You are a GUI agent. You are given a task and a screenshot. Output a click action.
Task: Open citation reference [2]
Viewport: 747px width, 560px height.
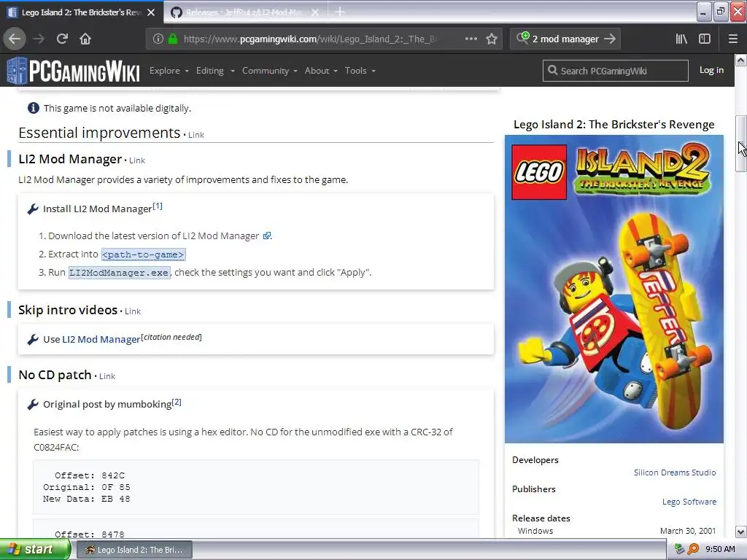tap(177, 402)
